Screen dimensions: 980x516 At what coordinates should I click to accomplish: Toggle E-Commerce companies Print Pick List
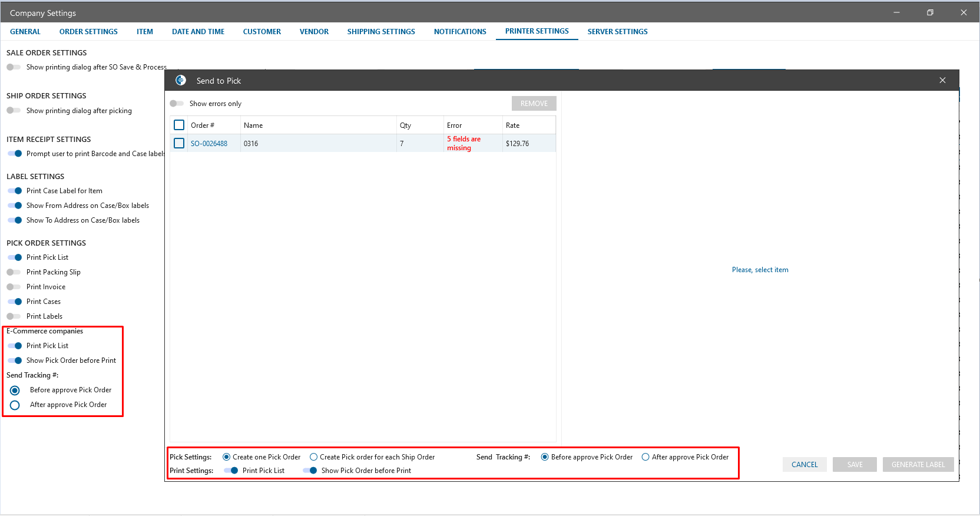click(x=15, y=346)
